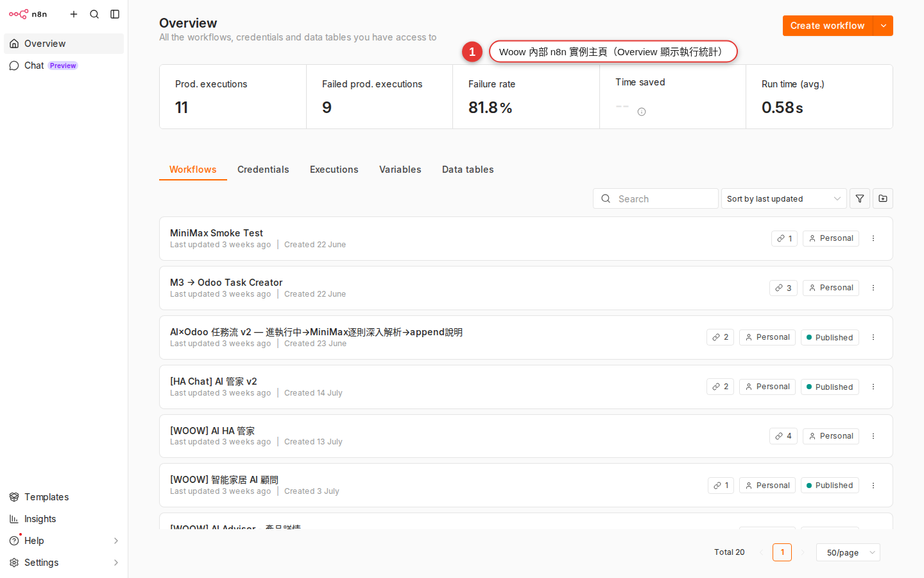Viewport: 924px width, 578px height.
Task: Open actions menu for [WOOW] AI HA 管家
Action: pos(873,436)
